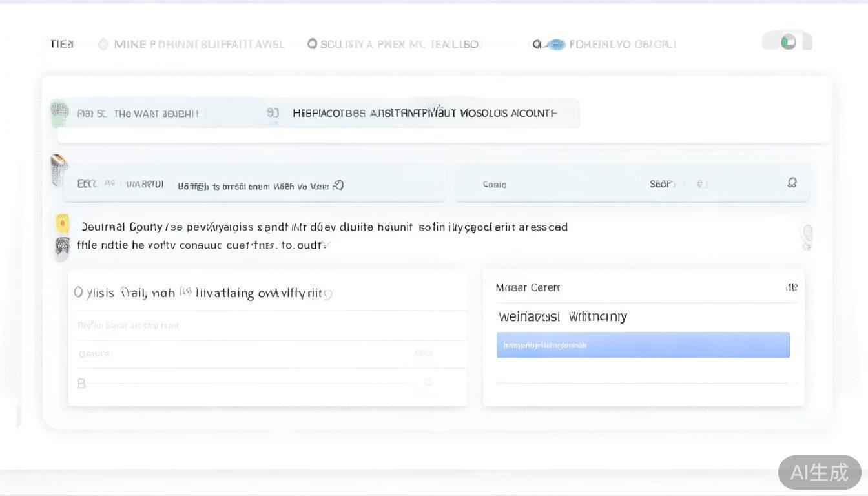Screen dimensions: 868x496
Task: Open the "TIER" item in the top bar
Action: pyautogui.click(x=62, y=44)
